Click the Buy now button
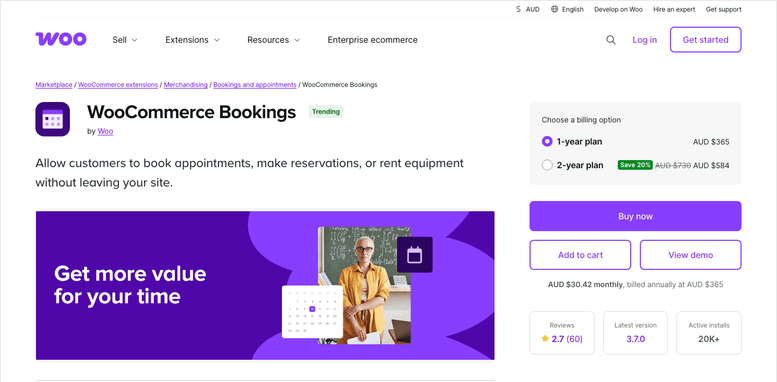This screenshot has height=382, width=777. click(x=635, y=216)
